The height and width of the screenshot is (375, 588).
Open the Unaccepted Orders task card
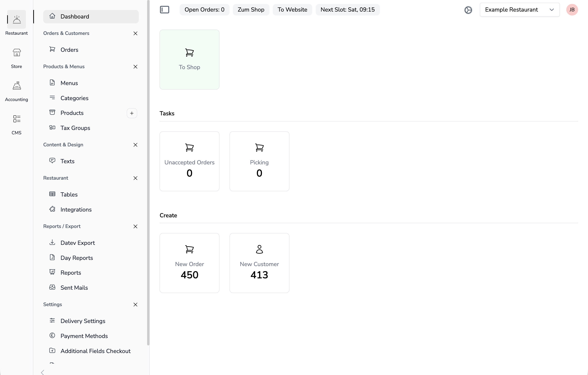coord(189,161)
